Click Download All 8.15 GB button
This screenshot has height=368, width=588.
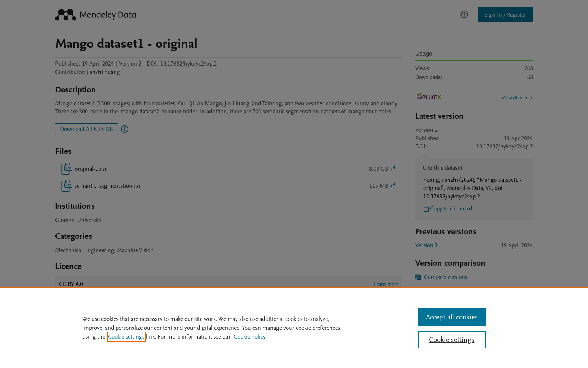pyautogui.click(x=86, y=129)
